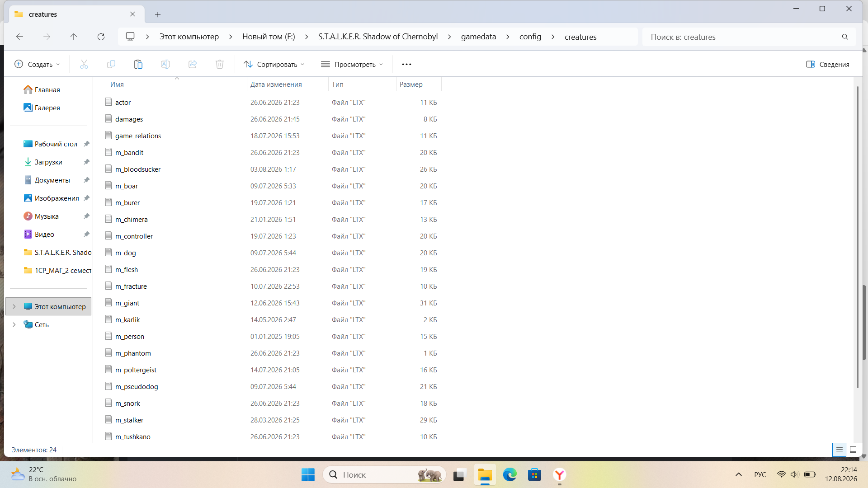Toggle the Сведения details pane
The image size is (868, 488).
pyautogui.click(x=828, y=64)
